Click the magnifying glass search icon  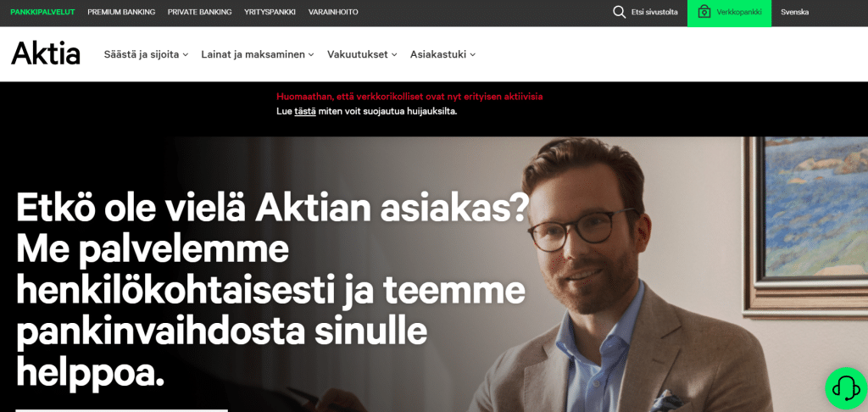(x=619, y=12)
